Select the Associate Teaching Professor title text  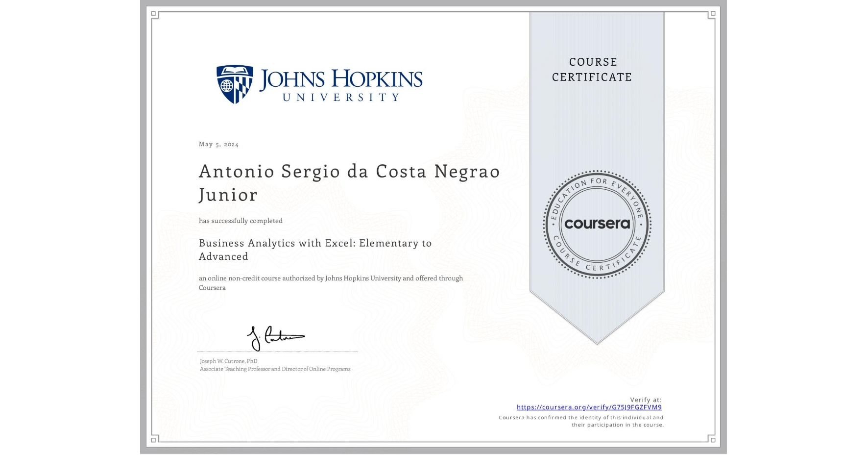[274, 368]
